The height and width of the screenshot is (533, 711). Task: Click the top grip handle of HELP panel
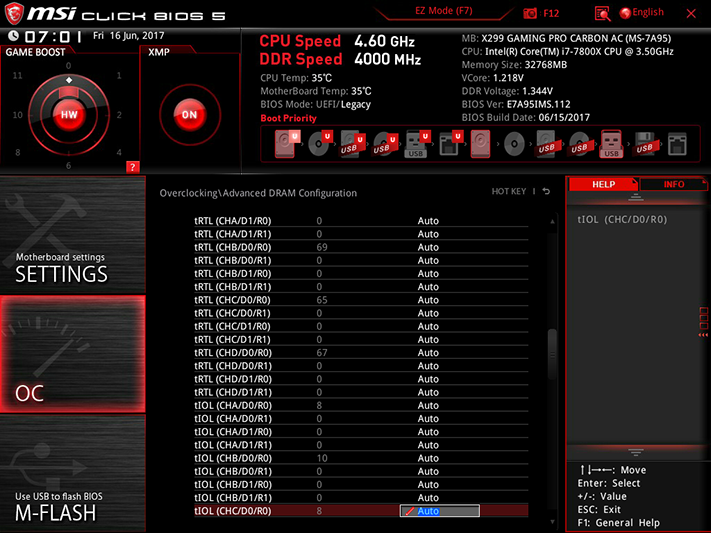point(636,197)
